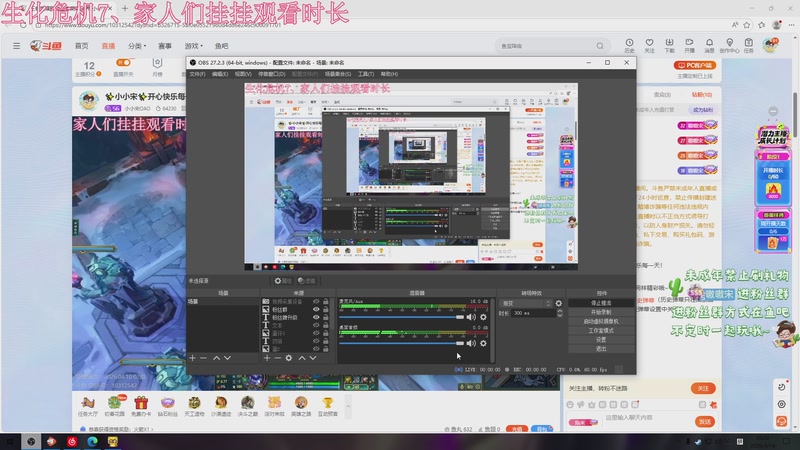Mute the 桌面音频 speaker icon
Image resolution: width=800 pixels, height=450 pixels.
pos(471,343)
